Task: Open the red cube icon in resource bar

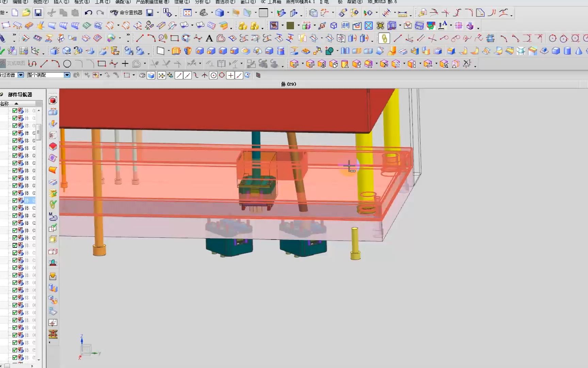Action: click(x=53, y=100)
